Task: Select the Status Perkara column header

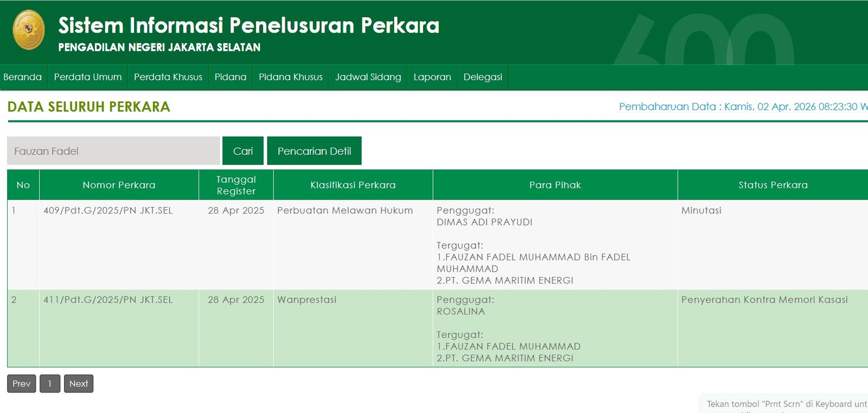Action: (x=773, y=185)
